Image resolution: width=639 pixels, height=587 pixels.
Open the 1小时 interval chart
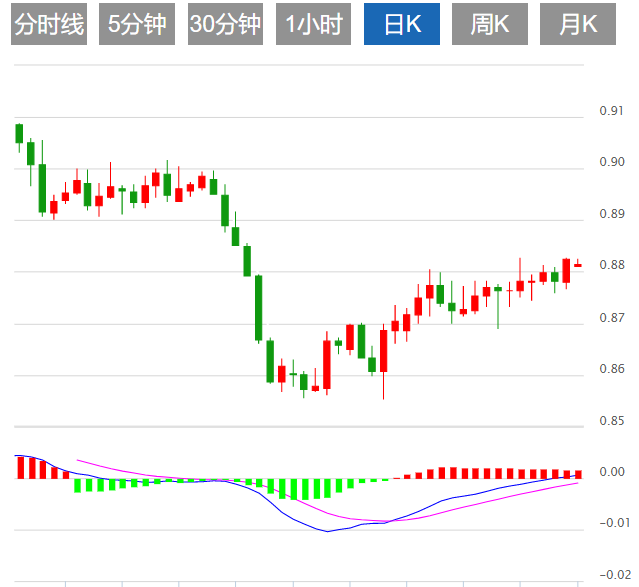313,24
